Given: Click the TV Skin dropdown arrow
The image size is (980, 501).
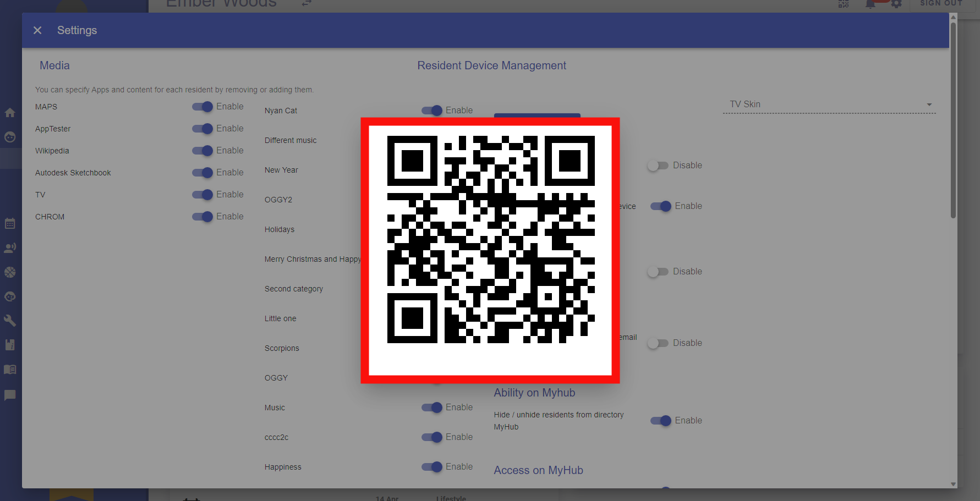Looking at the screenshot, I should [x=929, y=104].
